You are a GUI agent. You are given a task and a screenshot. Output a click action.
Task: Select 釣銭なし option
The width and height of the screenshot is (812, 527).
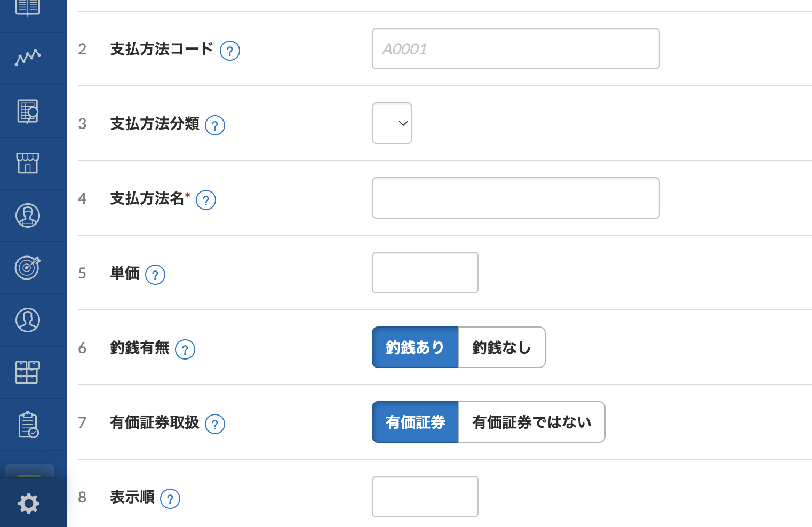(x=500, y=347)
